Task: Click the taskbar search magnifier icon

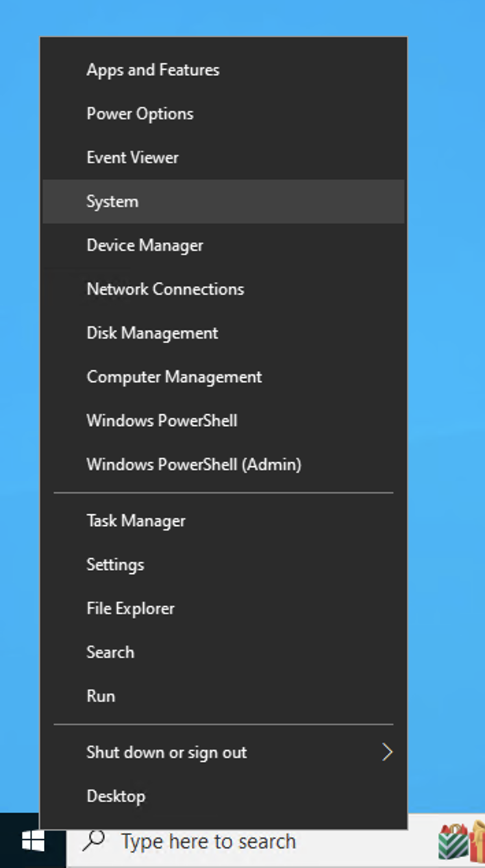Action: pyautogui.click(x=93, y=841)
